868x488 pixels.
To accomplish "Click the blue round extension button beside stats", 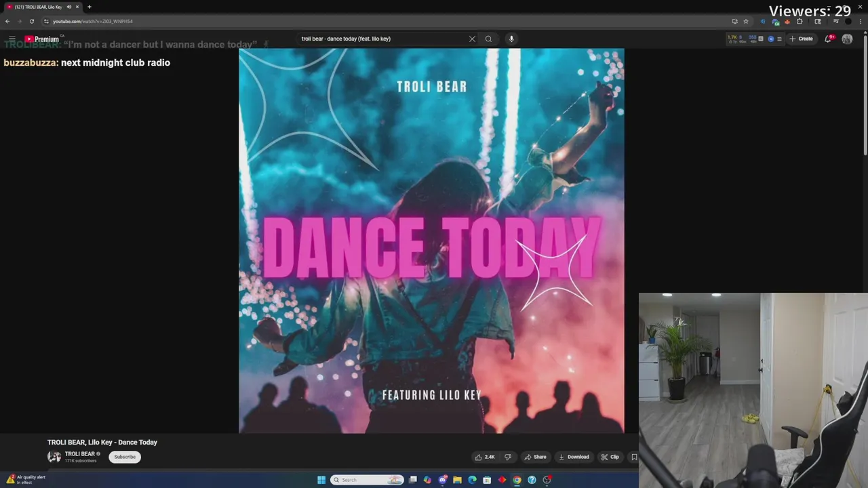I will [x=770, y=39].
